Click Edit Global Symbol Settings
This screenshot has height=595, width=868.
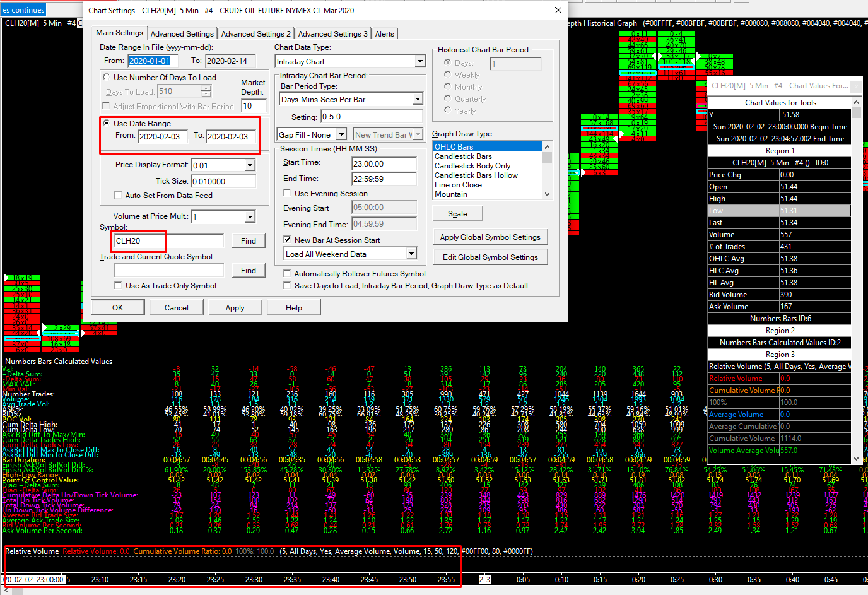point(490,257)
